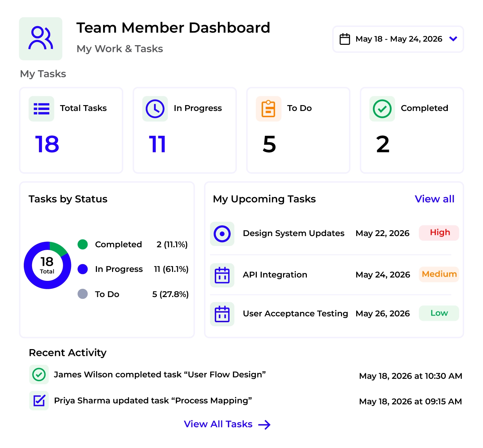Click the Team Member Dashboard title
Image resolution: width=483 pixels, height=448 pixels.
(x=173, y=28)
